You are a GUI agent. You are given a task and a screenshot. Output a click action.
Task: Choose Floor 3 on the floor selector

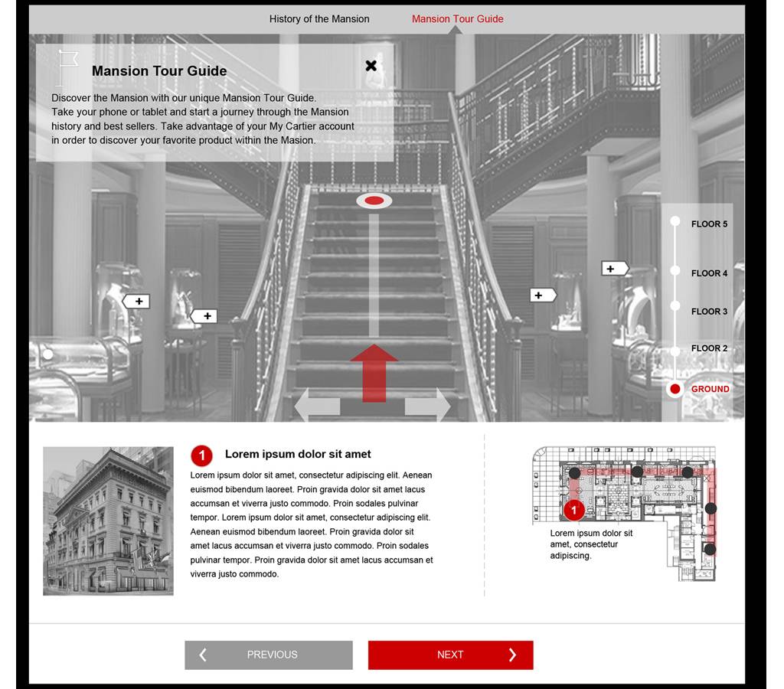pyautogui.click(x=675, y=307)
